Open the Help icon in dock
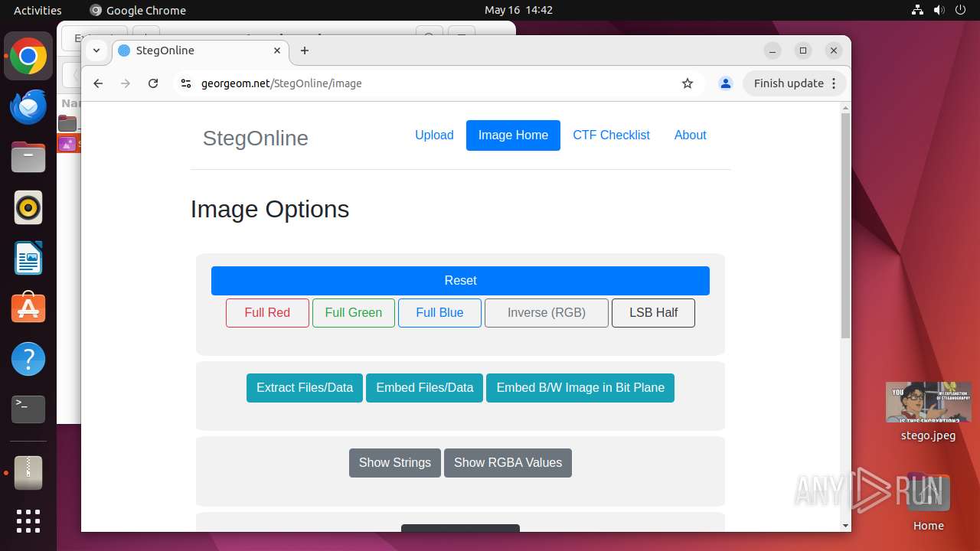 click(x=28, y=359)
